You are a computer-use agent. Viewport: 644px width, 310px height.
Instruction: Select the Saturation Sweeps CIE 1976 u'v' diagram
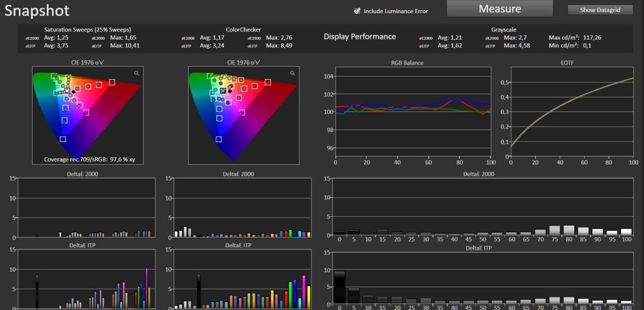coord(88,115)
